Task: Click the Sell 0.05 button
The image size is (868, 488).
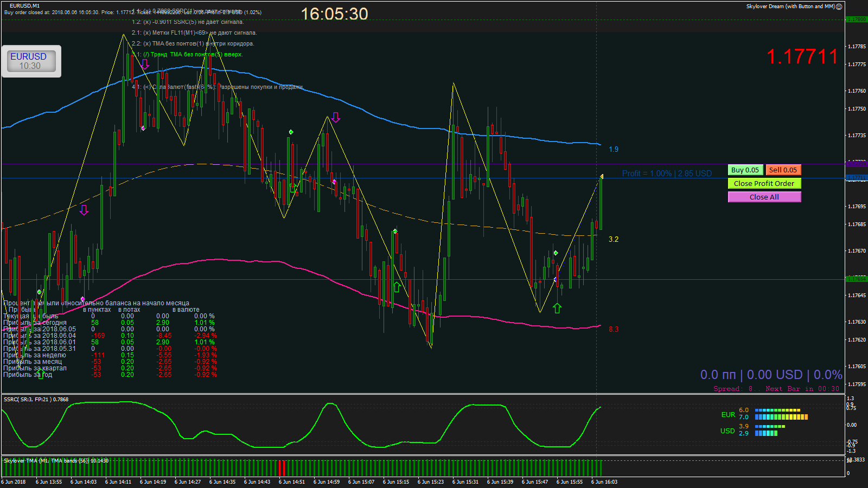Action: click(783, 170)
